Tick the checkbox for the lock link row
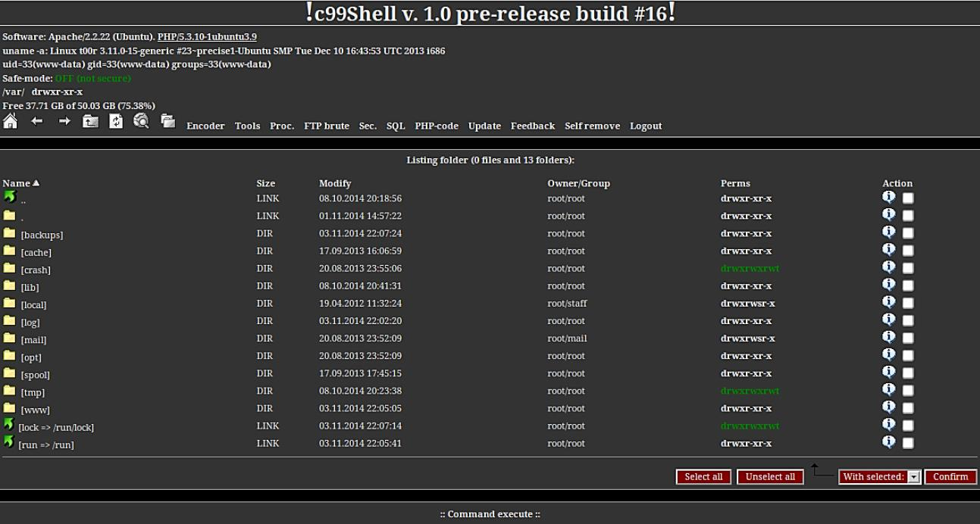The width and height of the screenshot is (980, 524). point(908,426)
